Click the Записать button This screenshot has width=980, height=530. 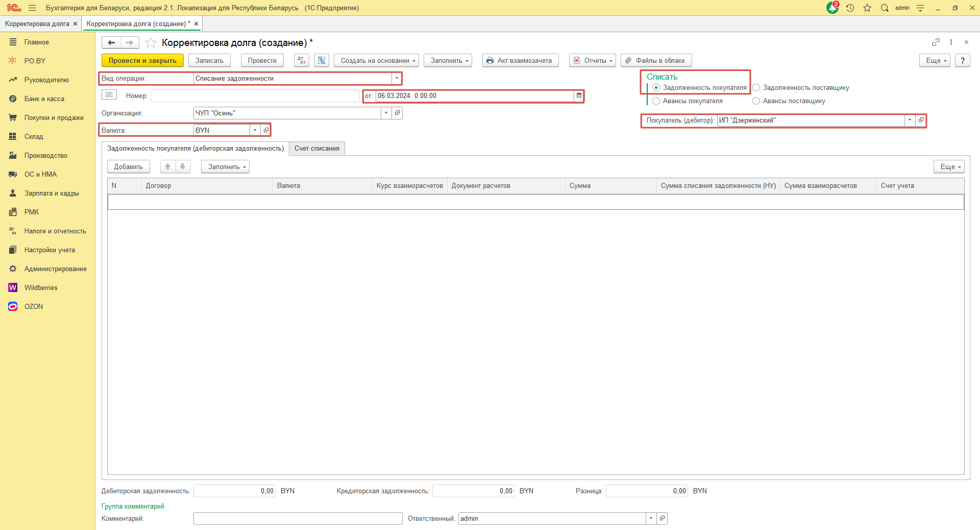tap(209, 60)
